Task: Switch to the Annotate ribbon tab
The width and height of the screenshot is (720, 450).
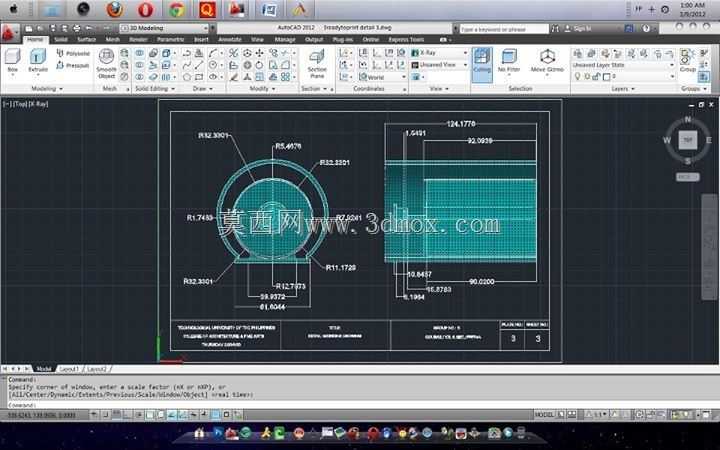Action: click(x=230, y=39)
